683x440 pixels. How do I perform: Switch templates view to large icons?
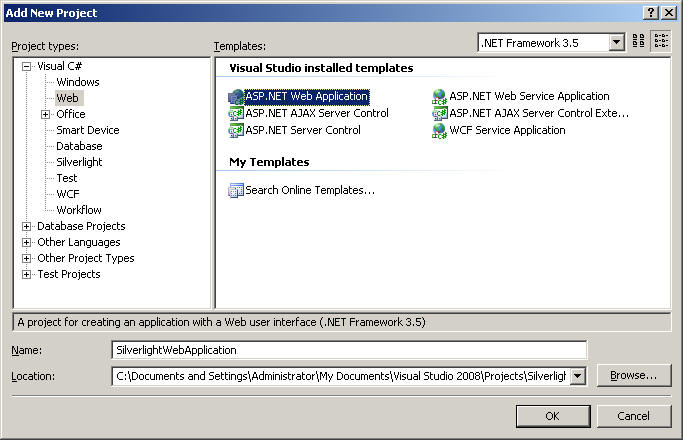coord(638,41)
